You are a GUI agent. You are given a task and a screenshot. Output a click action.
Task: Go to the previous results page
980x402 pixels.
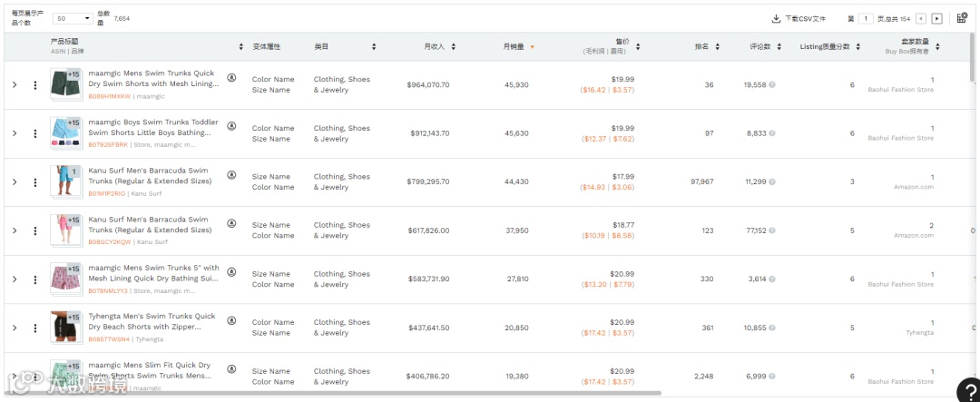921,18
